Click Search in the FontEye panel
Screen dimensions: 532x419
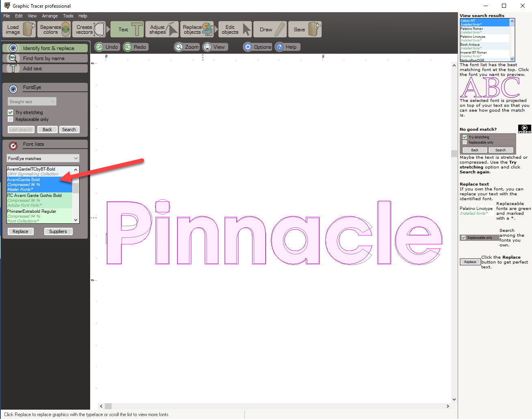click(69, 130)
